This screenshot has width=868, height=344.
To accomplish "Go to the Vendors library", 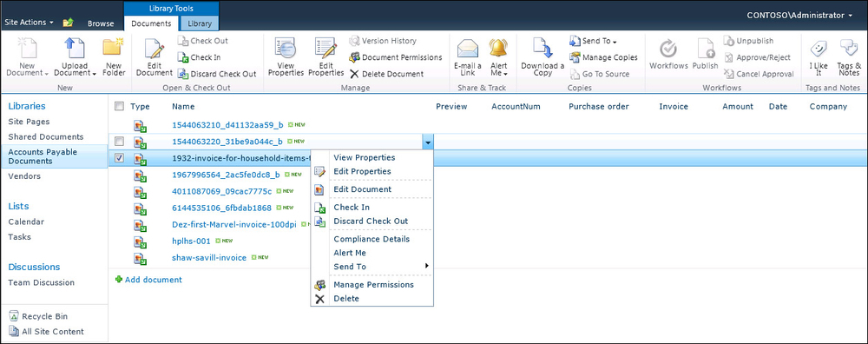I will tap(24, 176).
